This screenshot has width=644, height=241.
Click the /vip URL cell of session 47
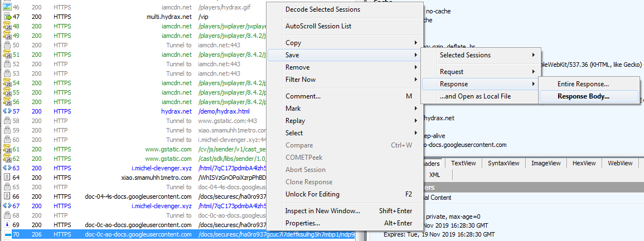(203, 17)
